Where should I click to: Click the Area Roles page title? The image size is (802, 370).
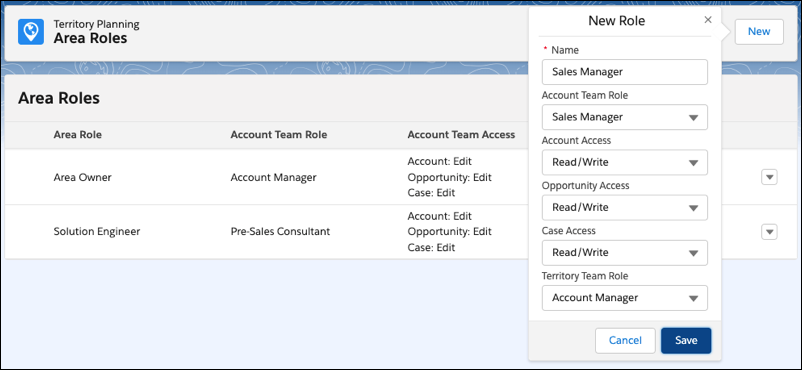[x=91, y=38]
